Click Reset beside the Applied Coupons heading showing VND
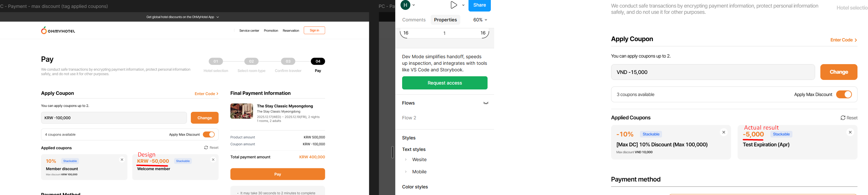The image size is (868, 195). pos(849,118)
